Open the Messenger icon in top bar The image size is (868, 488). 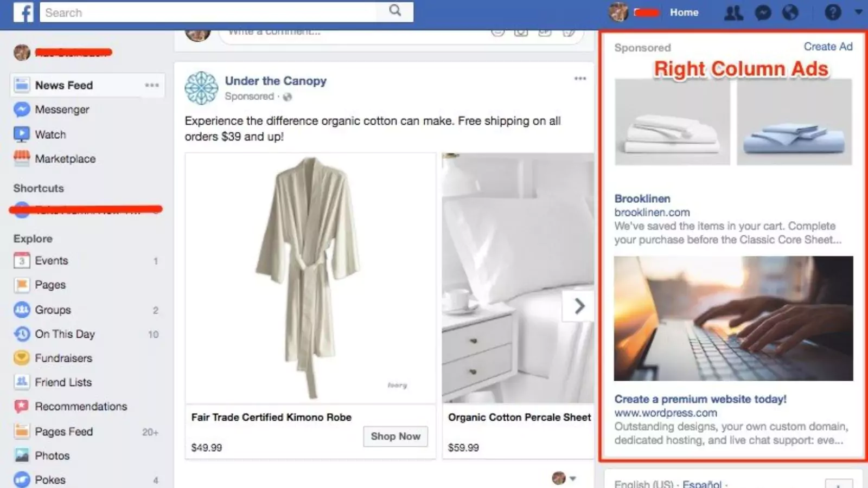[x=763, y=12]
